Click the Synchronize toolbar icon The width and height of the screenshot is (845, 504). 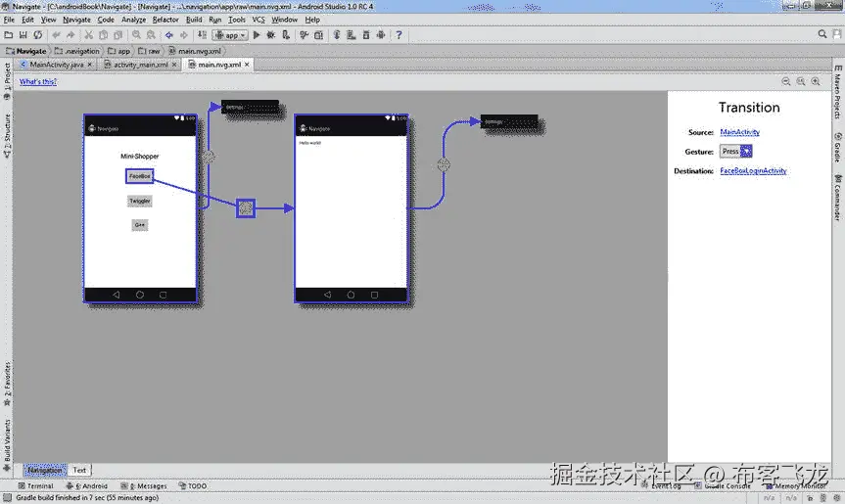pyautogui.click(x=38, y=35)
